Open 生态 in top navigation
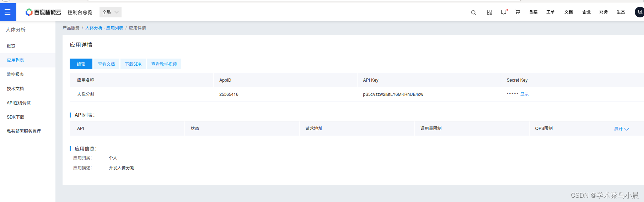Image resolution: width=644 pixels, height=202 pixels. (x=621, y=12)
